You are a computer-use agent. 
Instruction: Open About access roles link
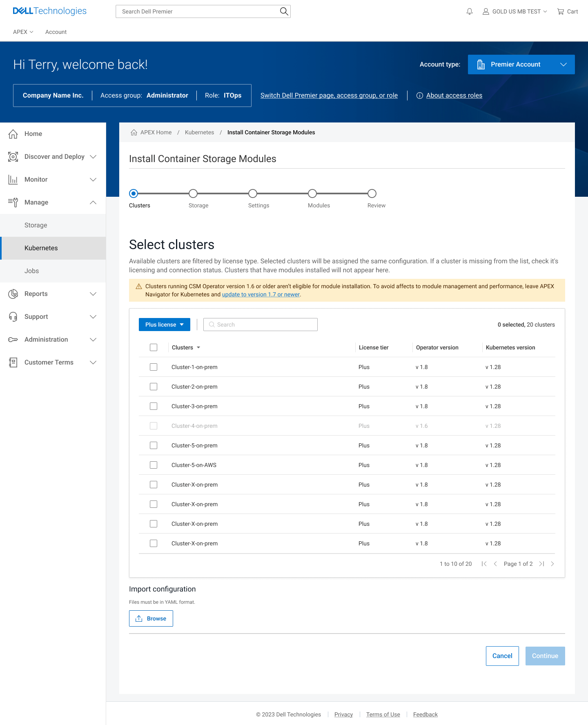point(454,96)
